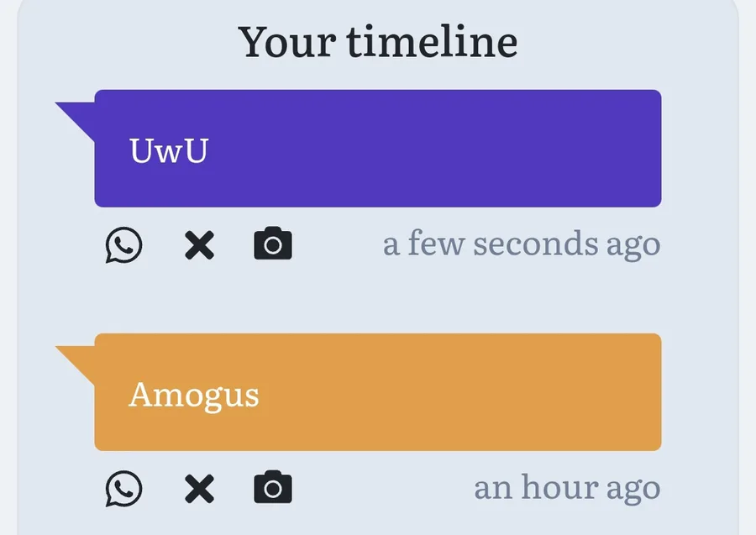The width and height of the screenshot is (756, 535).
Task: Select the purple UwU message bubble
Action: pyautogui.click(x=377, y=149)
